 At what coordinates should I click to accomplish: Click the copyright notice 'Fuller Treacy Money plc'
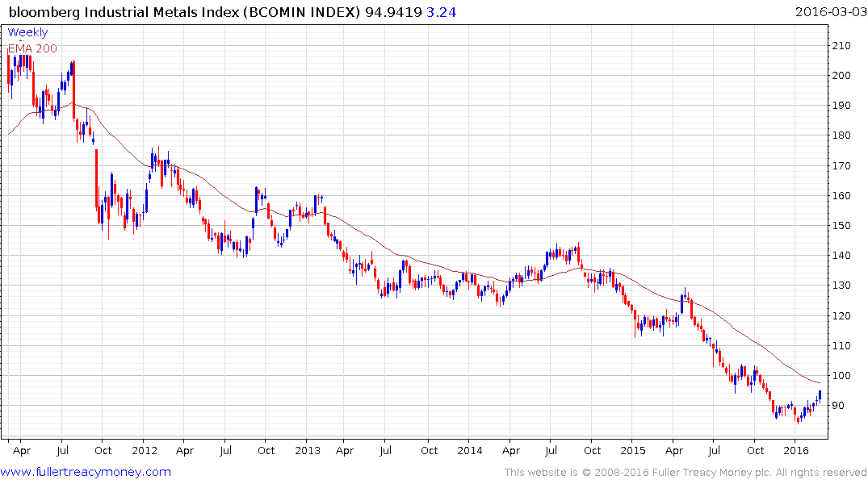click(x=712, y=473)
